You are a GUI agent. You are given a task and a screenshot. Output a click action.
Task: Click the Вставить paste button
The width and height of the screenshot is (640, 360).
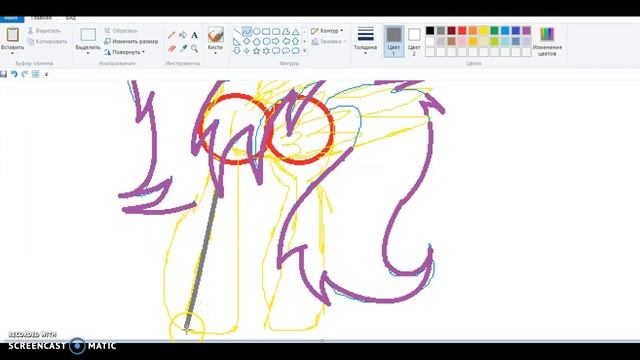point(12,38)
